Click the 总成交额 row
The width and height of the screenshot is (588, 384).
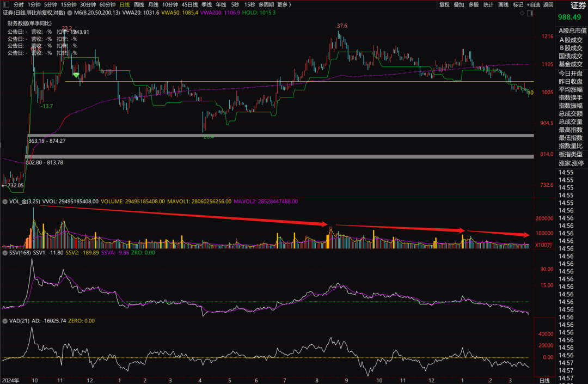click(x=572, y=114)
